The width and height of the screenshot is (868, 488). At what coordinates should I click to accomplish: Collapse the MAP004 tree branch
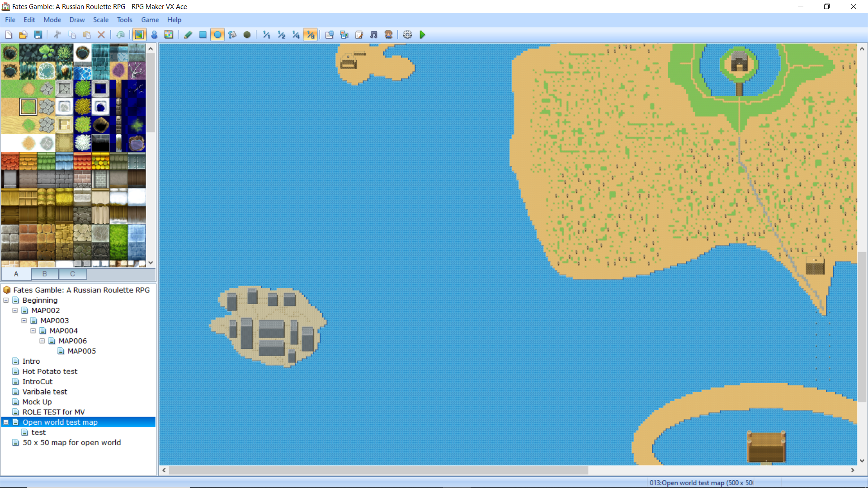pos(33,331)
